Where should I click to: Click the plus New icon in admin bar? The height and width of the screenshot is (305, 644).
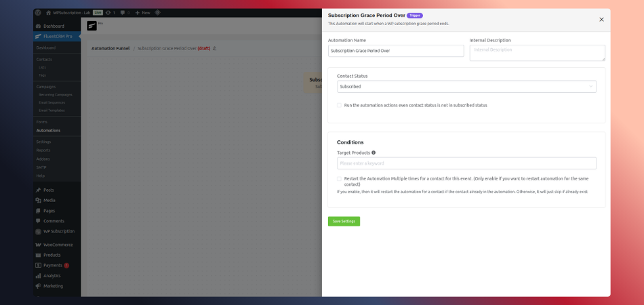coord(138,13)
